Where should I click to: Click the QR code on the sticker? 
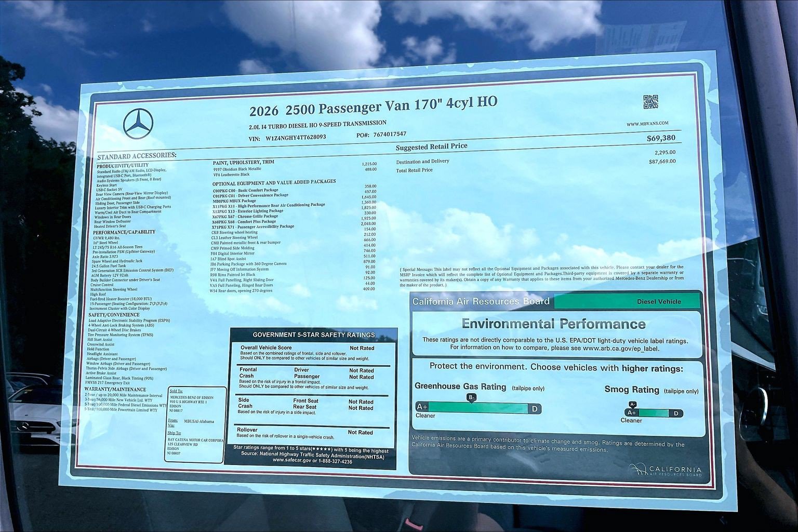[650, 102]
